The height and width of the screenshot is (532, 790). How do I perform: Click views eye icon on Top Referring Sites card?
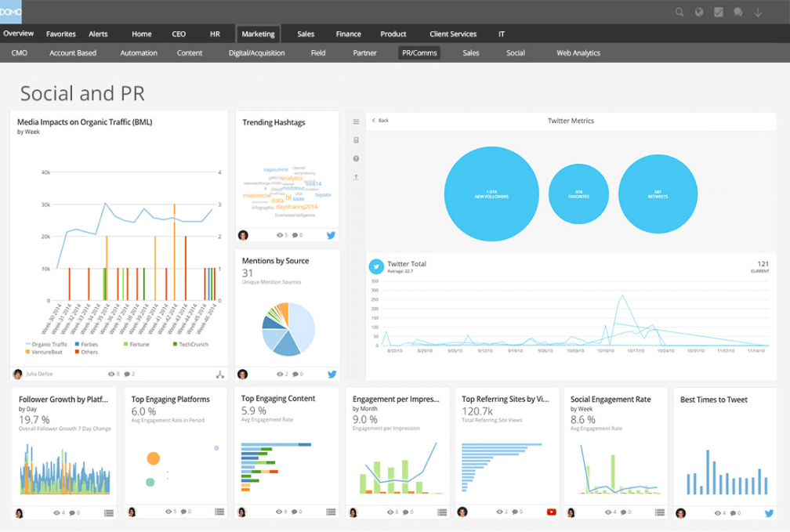(500, 512)
